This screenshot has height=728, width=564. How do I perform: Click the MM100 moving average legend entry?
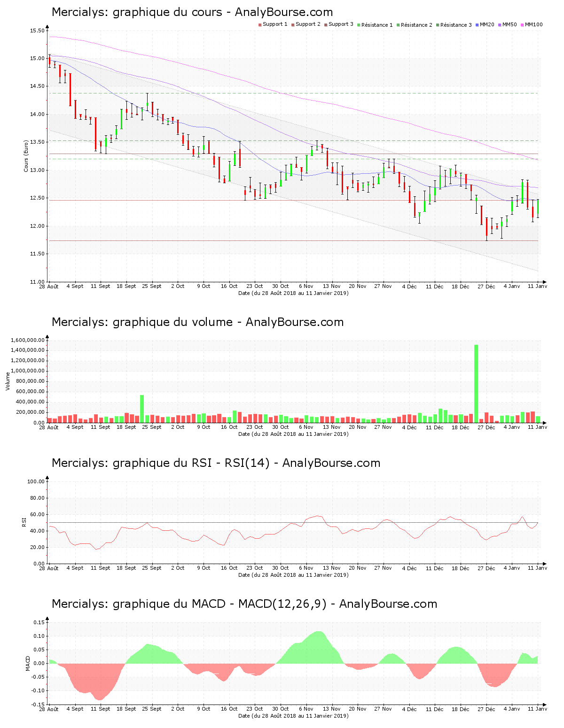[x=532, y=24]
